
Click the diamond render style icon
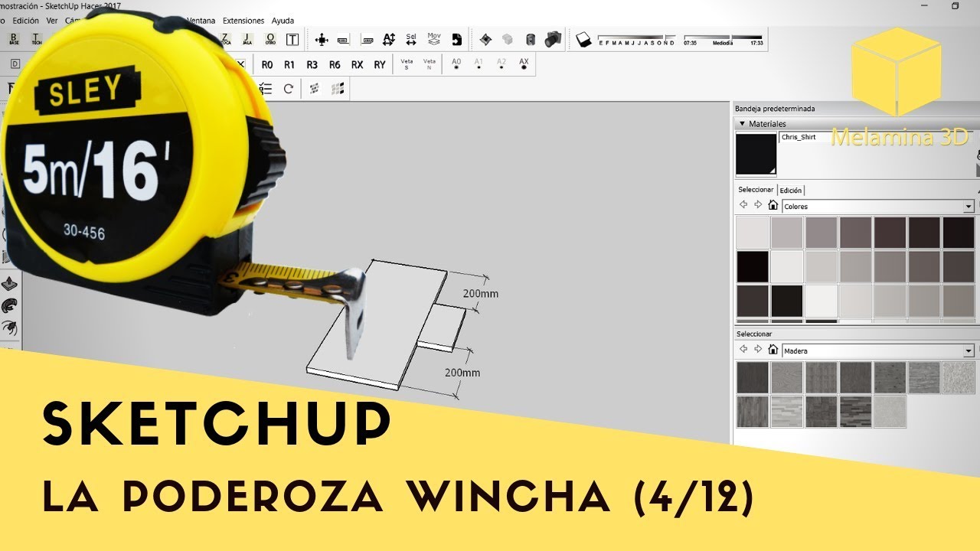(485, 39)
